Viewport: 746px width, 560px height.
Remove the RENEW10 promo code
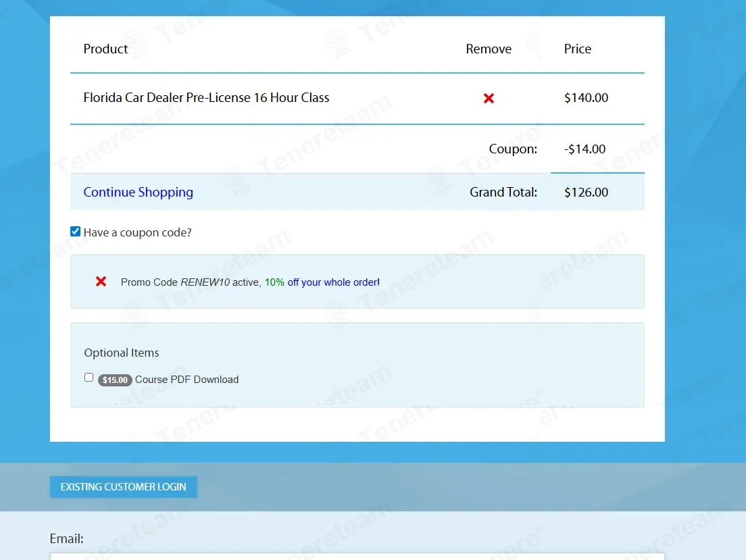coord(101,281)
